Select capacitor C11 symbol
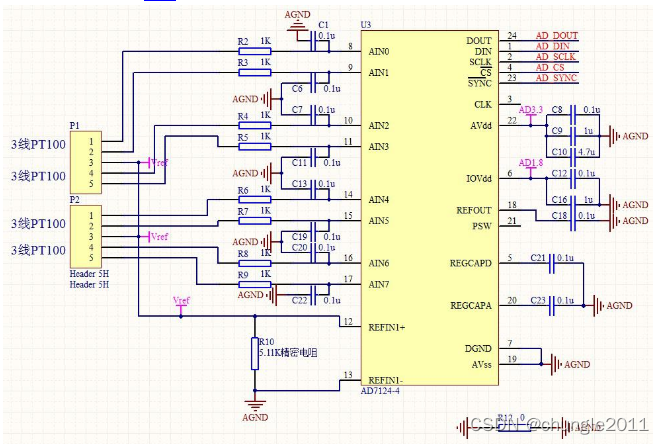This screenshot has width=664, height=444. [313, 157]
